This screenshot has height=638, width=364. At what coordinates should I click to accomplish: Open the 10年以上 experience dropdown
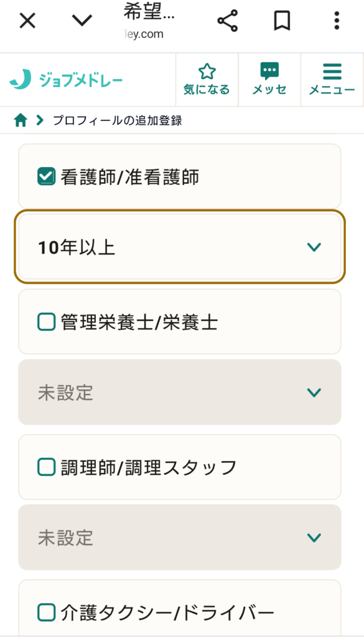point(180,246)
